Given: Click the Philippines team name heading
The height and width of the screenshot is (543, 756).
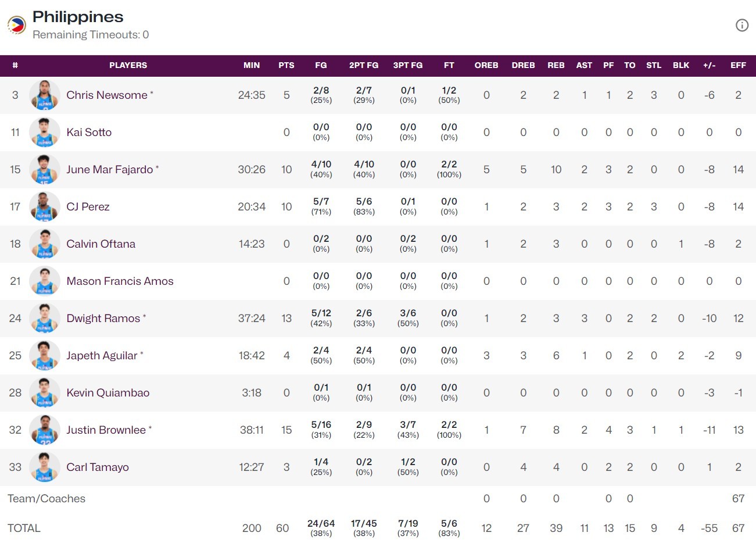Looking at the screenshot, I should pyautogui.click(x=78, y=17).
